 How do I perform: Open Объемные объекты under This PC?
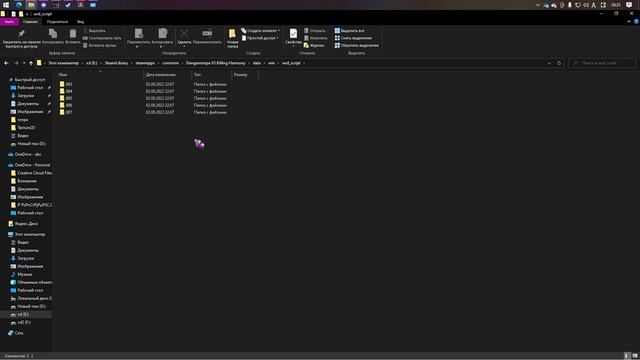pyautogui.click(x=31, y=282)
